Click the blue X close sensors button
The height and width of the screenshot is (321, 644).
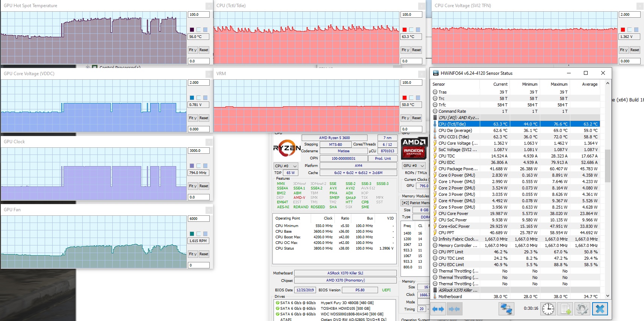tap(600, 309)
